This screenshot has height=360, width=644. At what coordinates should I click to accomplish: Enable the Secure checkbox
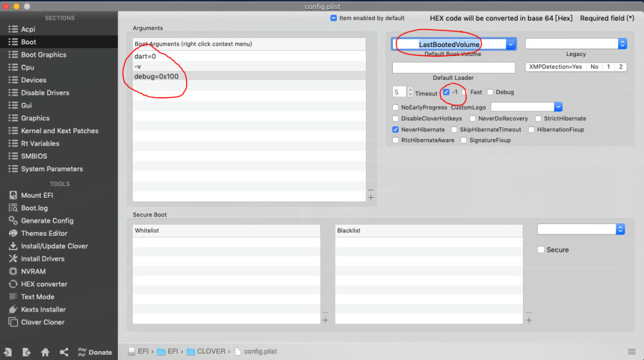click(x=541, y=250)
